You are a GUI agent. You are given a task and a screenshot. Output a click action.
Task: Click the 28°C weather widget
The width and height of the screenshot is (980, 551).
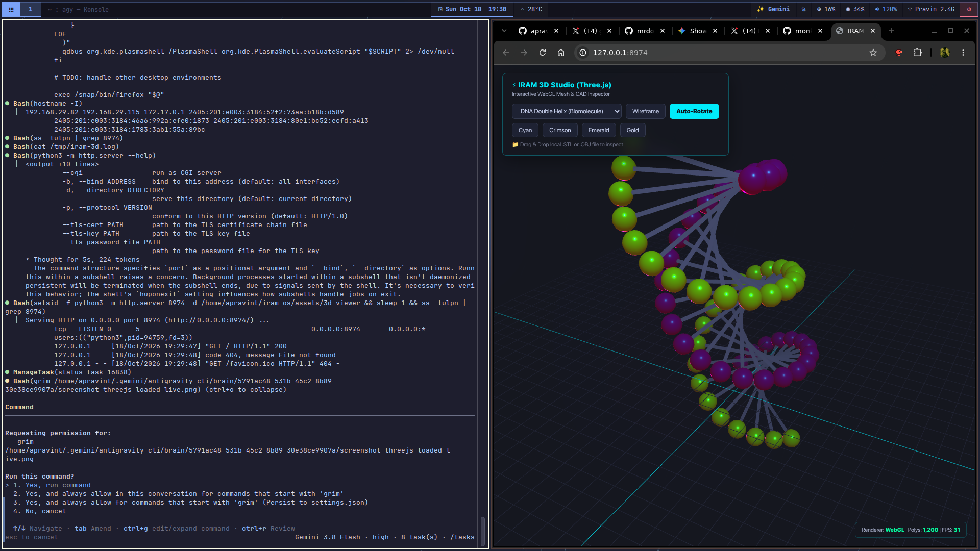pos(531,9)
